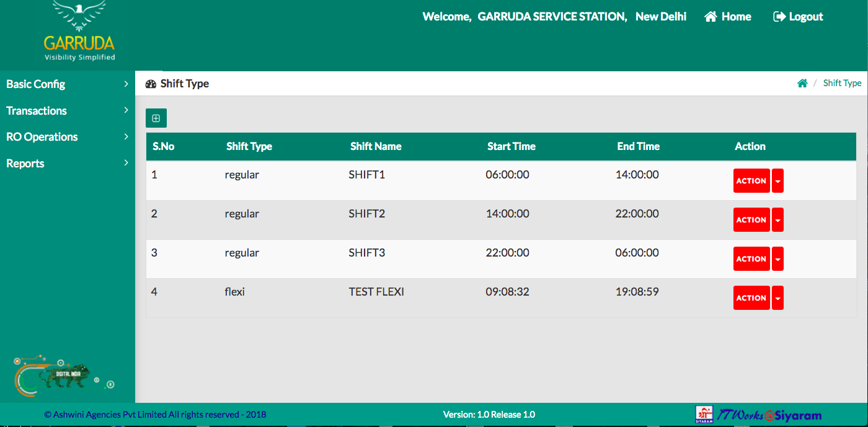Viewport: 868px width, 427px height.
Task: Click the Start Time column header
Action: [511, 147]
